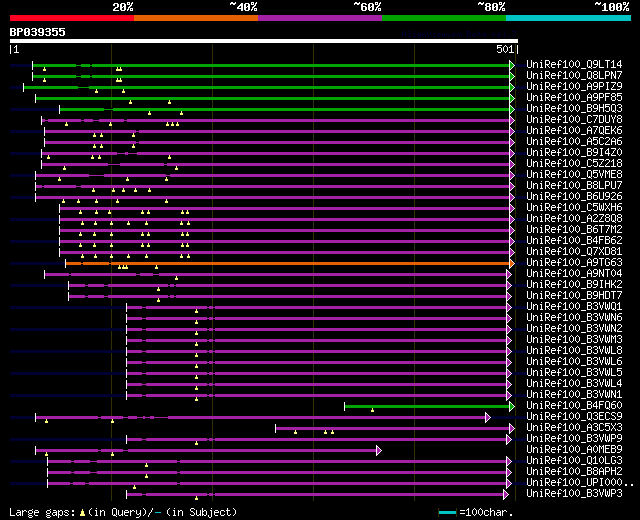Click the UniRef100_C5Z218 text
The width and height of the screenshot is (640, 520).
tap(574, 164)
